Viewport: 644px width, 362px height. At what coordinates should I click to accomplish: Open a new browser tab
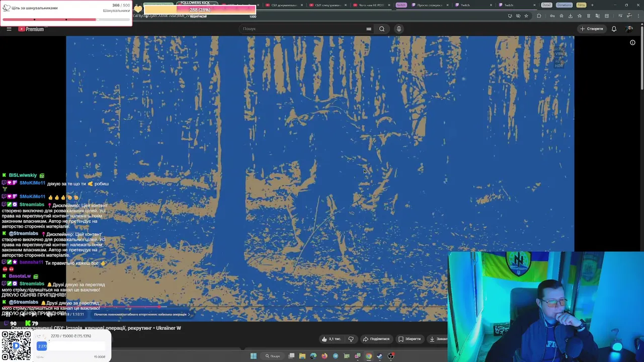592,5
